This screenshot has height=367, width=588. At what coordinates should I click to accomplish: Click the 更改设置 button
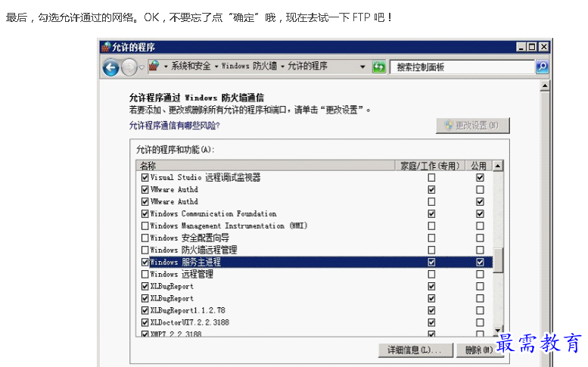(472, 126)
